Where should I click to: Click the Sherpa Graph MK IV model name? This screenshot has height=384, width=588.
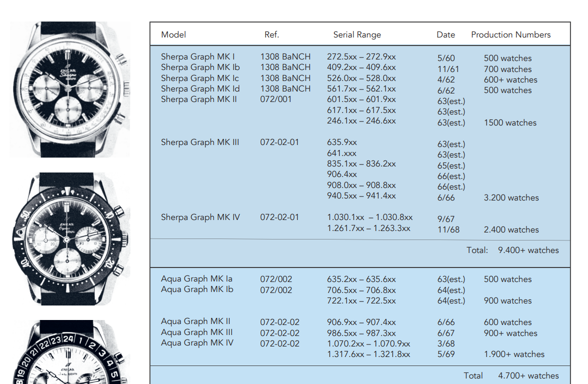200,217
